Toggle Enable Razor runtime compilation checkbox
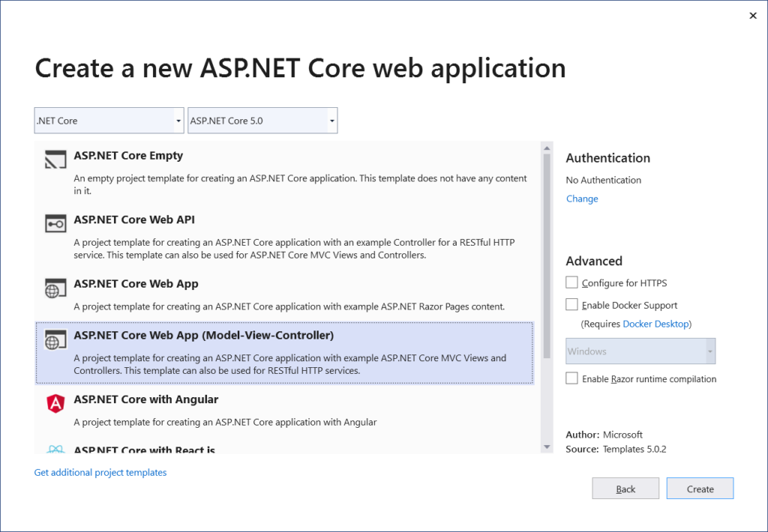Image resolution: width=768 pixels, height=532 pixels. 571,378
